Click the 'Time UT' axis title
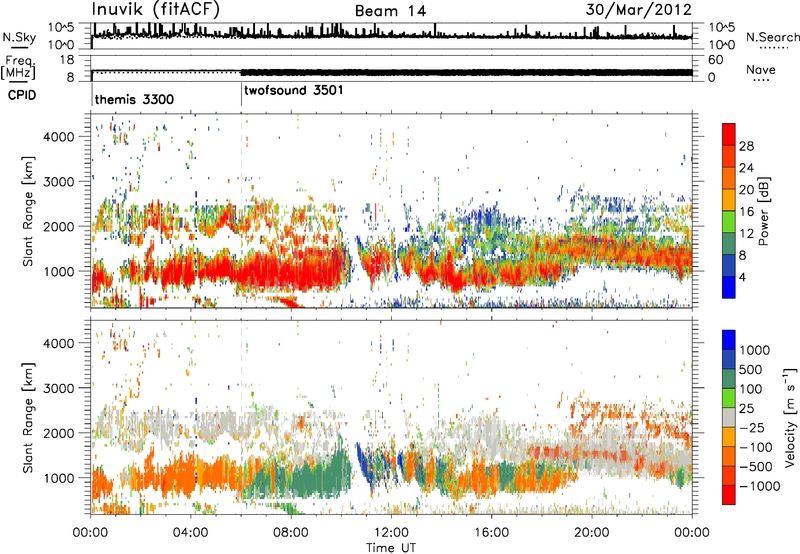Image resolution: width=800 pixels, height=554 pixels. click(x=391, y=548)
